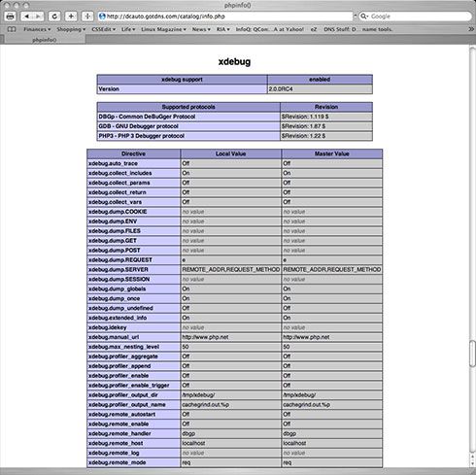Click the Master Value column header
476x475 pixels.
332,153
